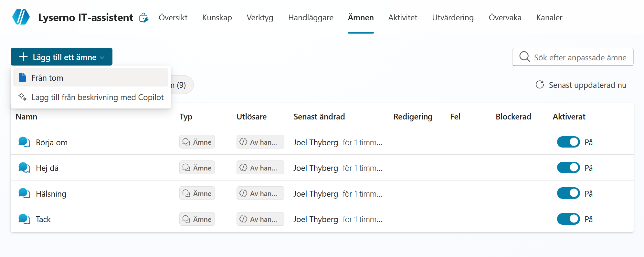Toggle the Tack topic activation switch
This screenshot has width=644, height=257.
(568, 219)
